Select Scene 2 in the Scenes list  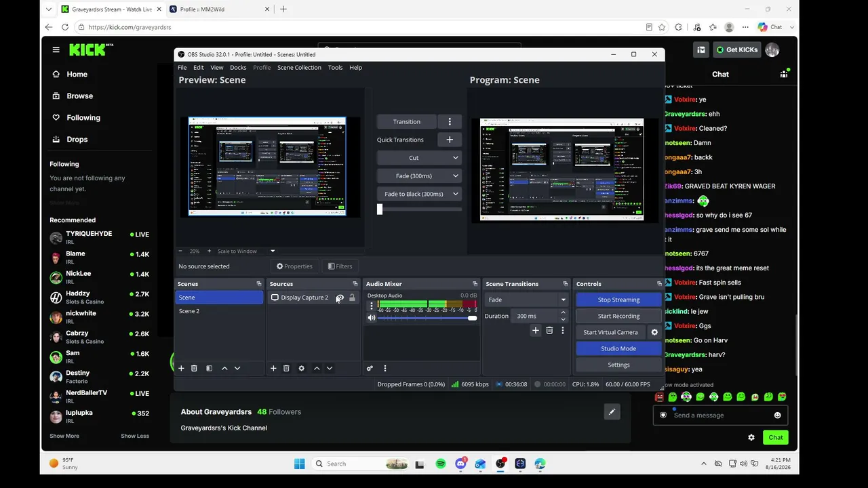[219, 311]
